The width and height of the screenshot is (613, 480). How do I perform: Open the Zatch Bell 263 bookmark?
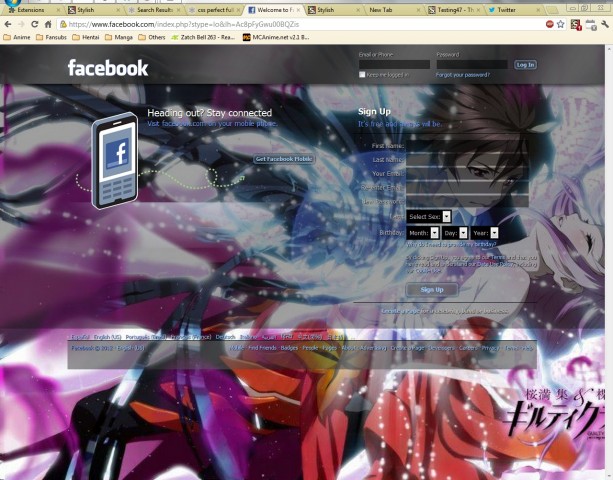[203, 37]
